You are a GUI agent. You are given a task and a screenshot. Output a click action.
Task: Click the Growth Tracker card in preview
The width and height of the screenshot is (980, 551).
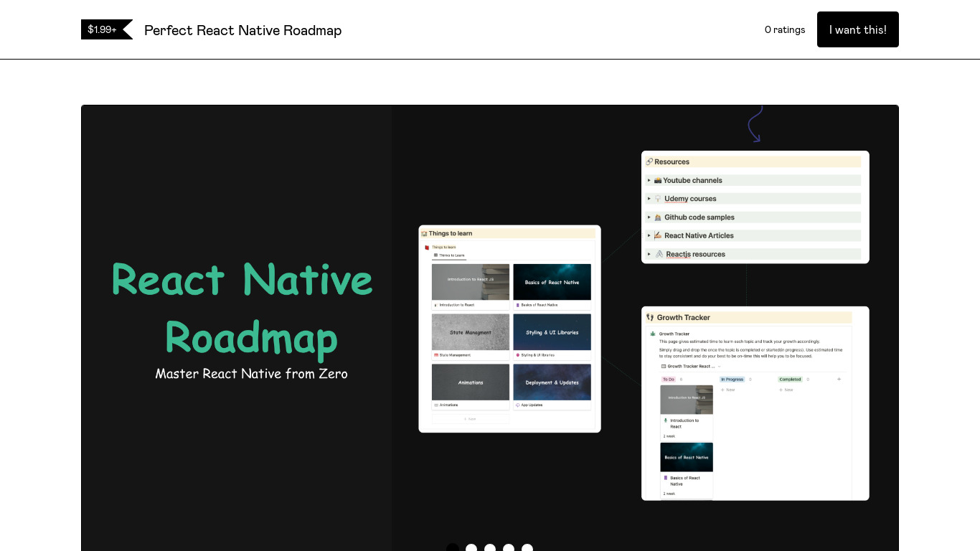[755, 403]
